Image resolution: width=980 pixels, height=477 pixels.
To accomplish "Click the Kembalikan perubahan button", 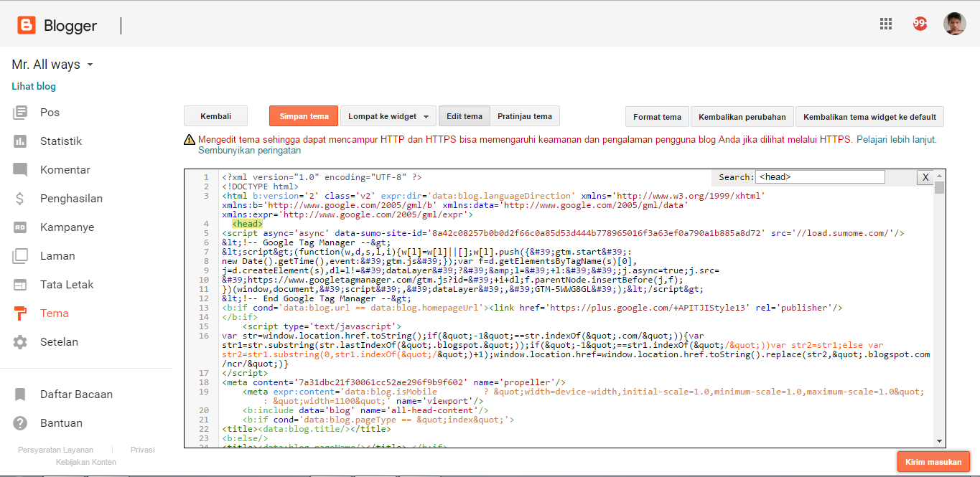I will tap(742, 117).
